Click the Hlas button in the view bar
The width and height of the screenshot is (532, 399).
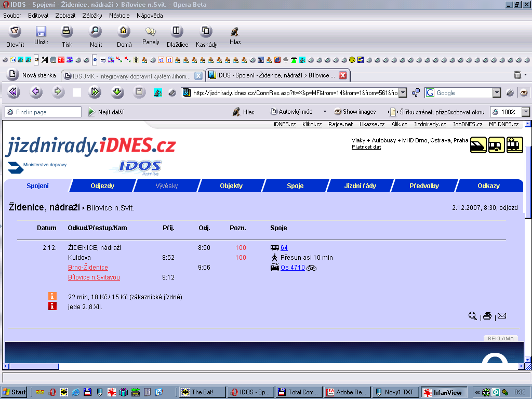coord(243,112)
